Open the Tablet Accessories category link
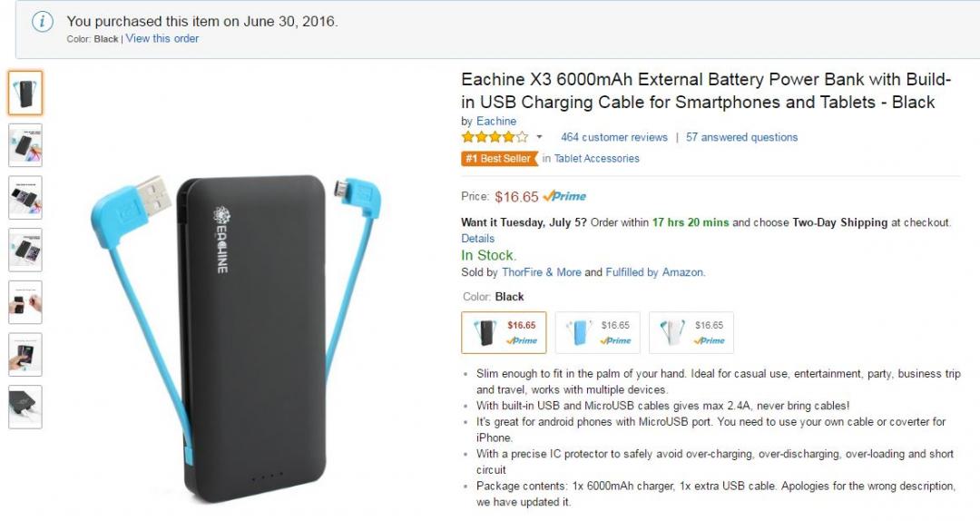 (x=596, y=159)
